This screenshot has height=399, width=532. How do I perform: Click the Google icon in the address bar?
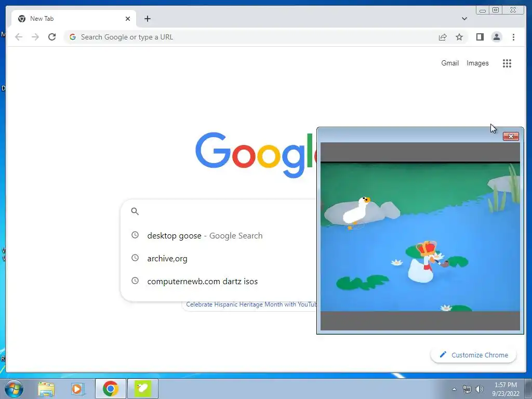72,37
